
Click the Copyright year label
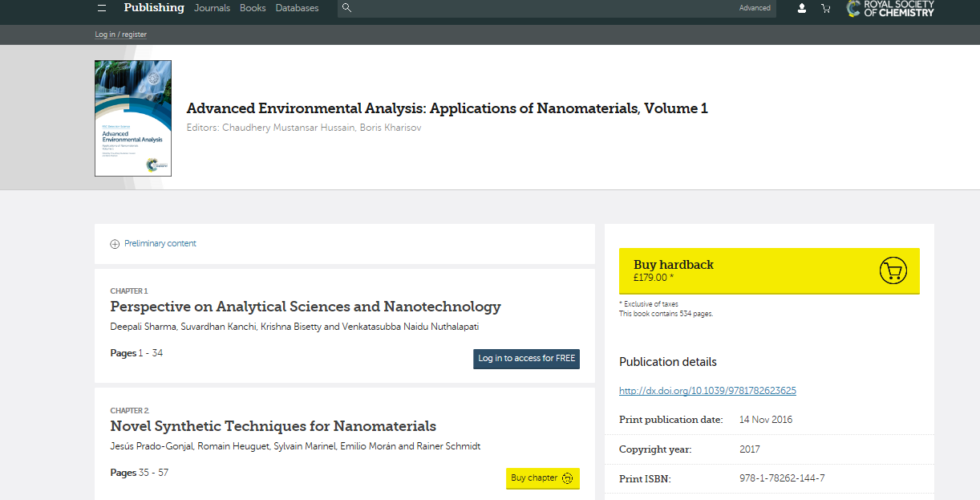[655, 449]
